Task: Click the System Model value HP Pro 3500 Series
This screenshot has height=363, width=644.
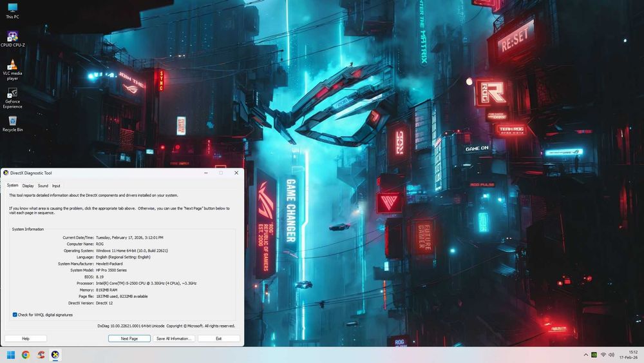Action: (x=111, y=270)
